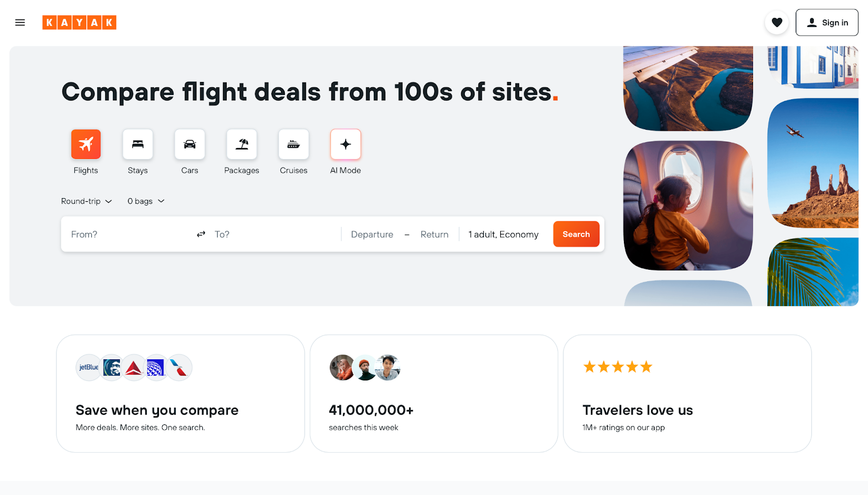Open the 1 adult, Economy selector
Screen dimensions: 868x495
click(503, 234)
